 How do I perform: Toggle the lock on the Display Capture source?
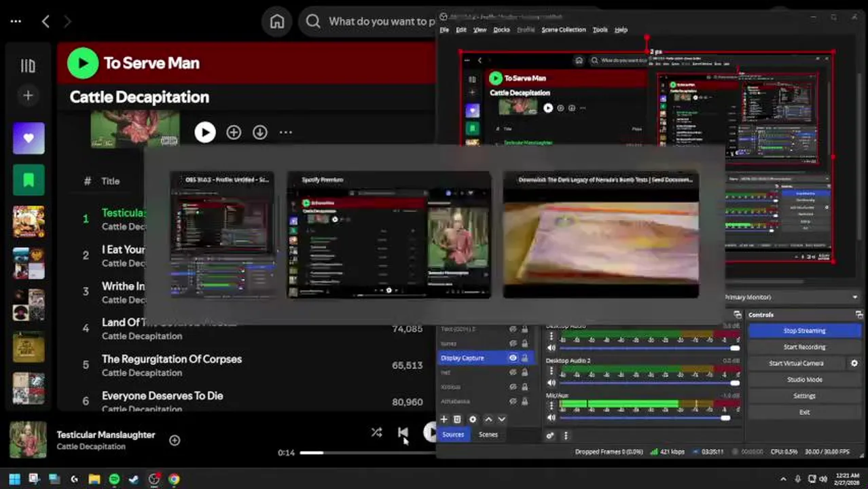pos(524,358)
